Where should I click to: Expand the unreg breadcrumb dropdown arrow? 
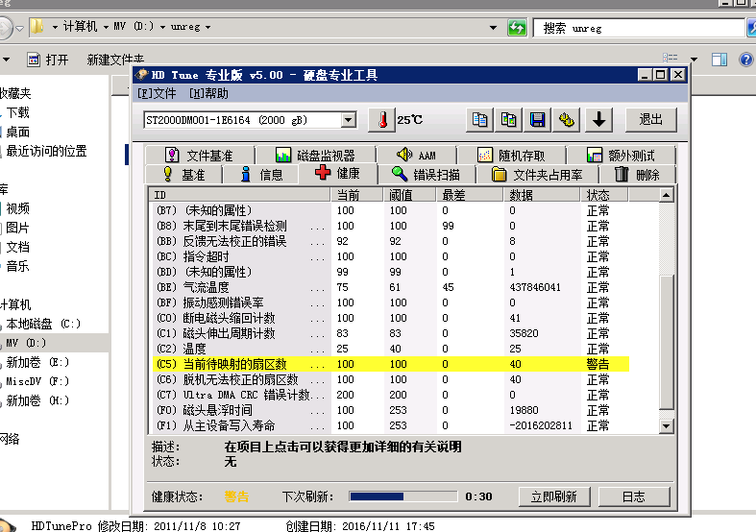coord(207,27)
